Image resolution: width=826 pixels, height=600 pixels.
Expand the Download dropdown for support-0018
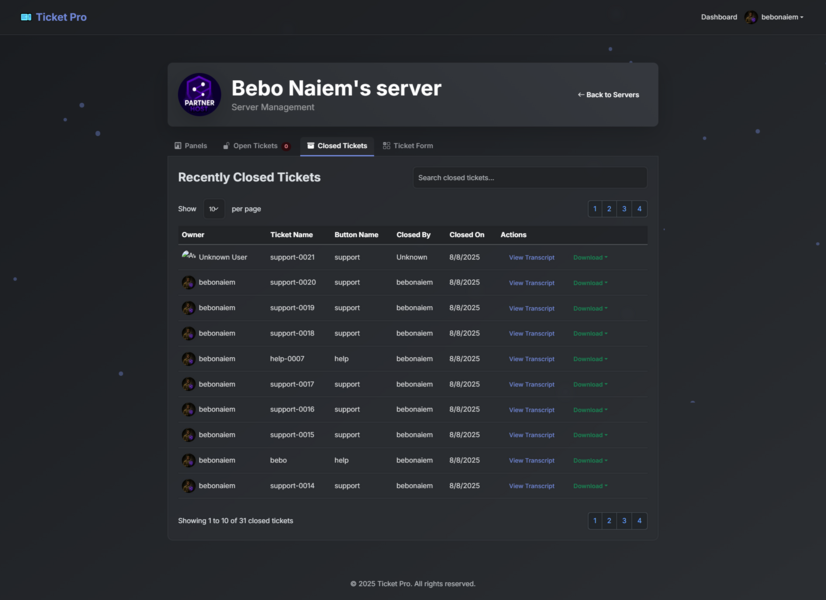(590, 334)
